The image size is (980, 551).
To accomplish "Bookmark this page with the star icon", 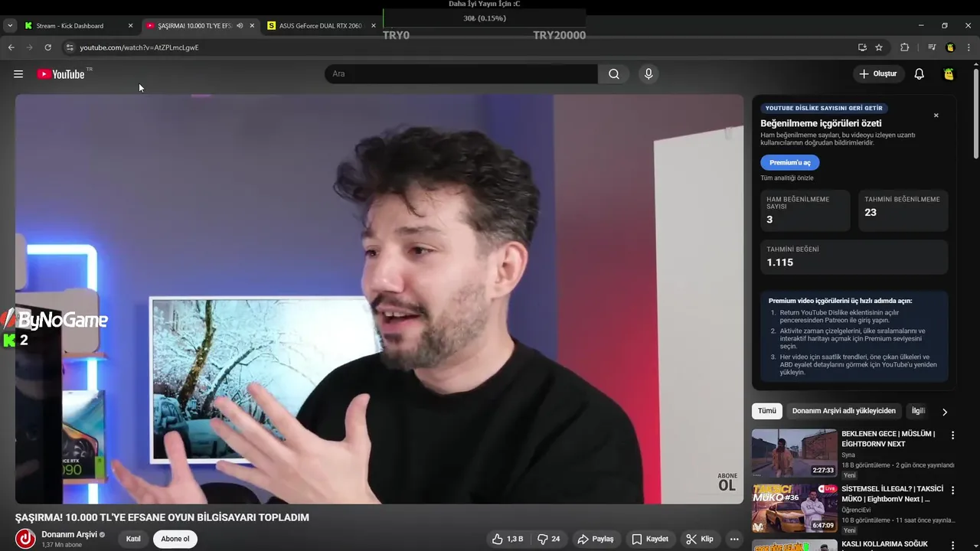I will pyautogui.click(x=879, y=47).
